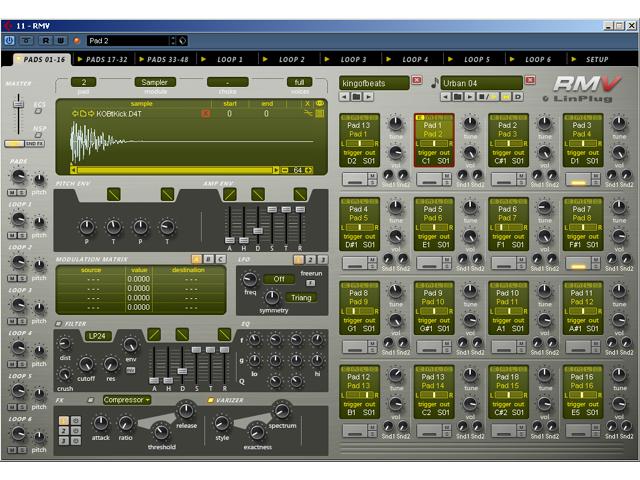Click first pitch envelope curve shape

pos(113,194)
